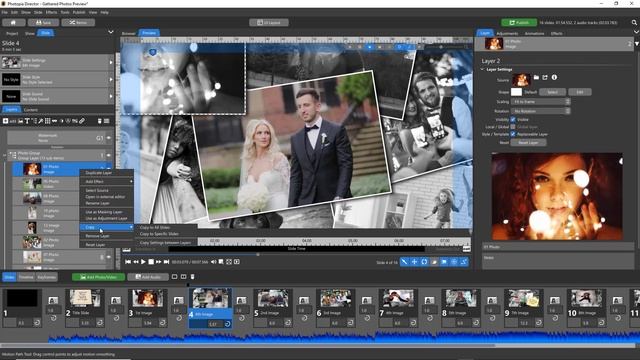Click the fullscreen preview icon
The height and width of the screenshot is (360, 640).
pos(229,262)
